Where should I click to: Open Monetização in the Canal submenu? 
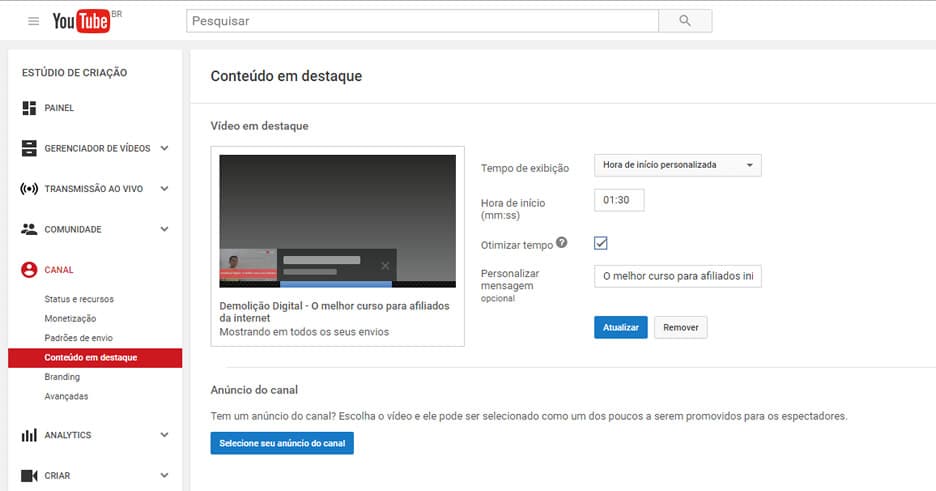point(70,318)
